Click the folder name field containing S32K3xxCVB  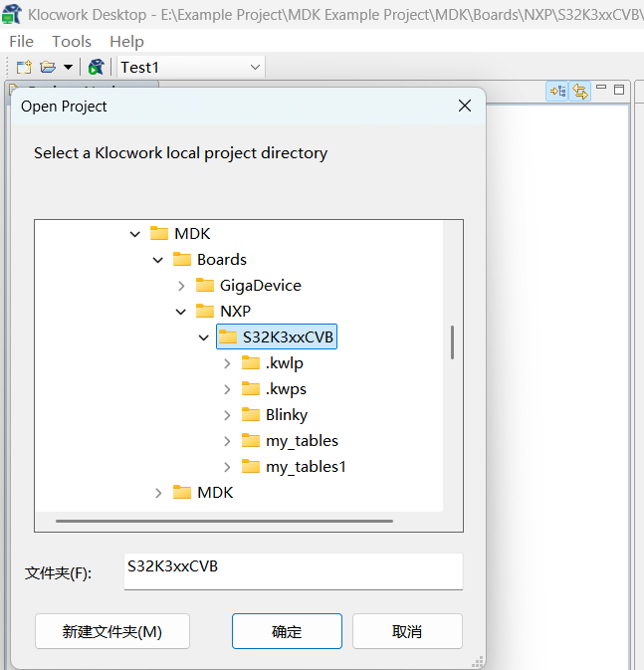point(294,571)
